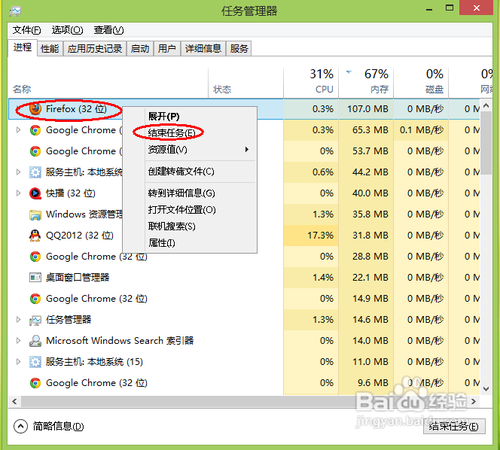The width and height of the screenshot is (500, 450).
Task: Click the bottom 结束任务(E) button
Action: 454,426
